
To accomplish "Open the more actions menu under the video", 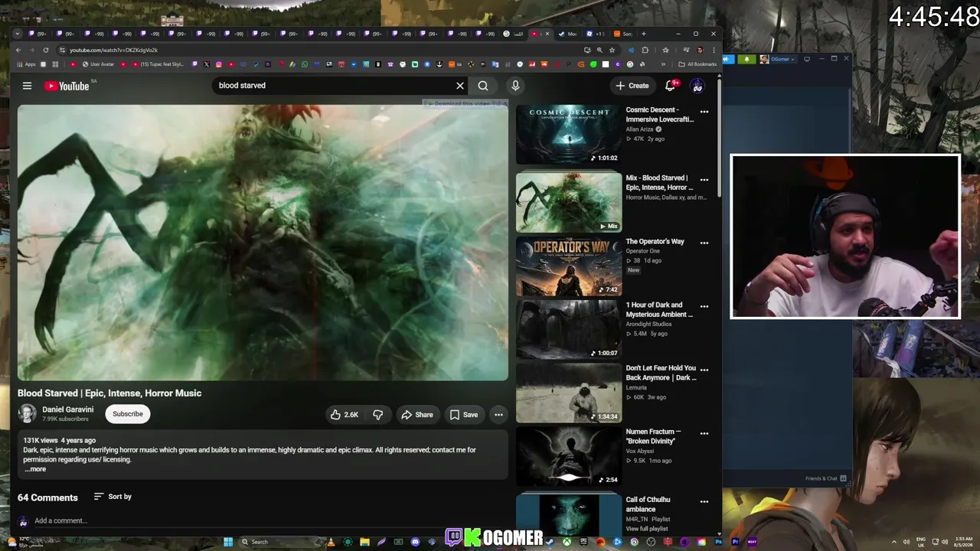I will pyautogui.click(x=498, y=415).
